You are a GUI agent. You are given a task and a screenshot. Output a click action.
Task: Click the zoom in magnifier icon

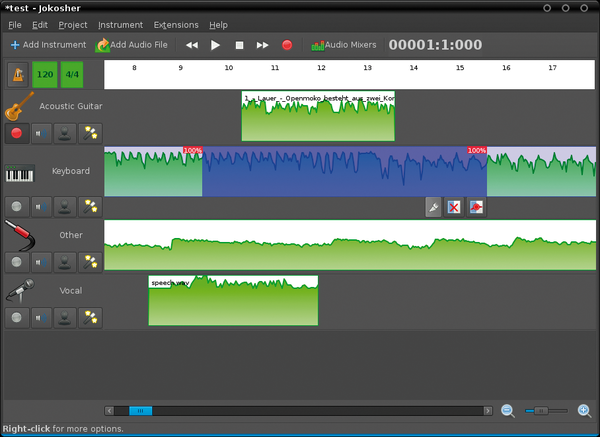[x=585, y=410]
